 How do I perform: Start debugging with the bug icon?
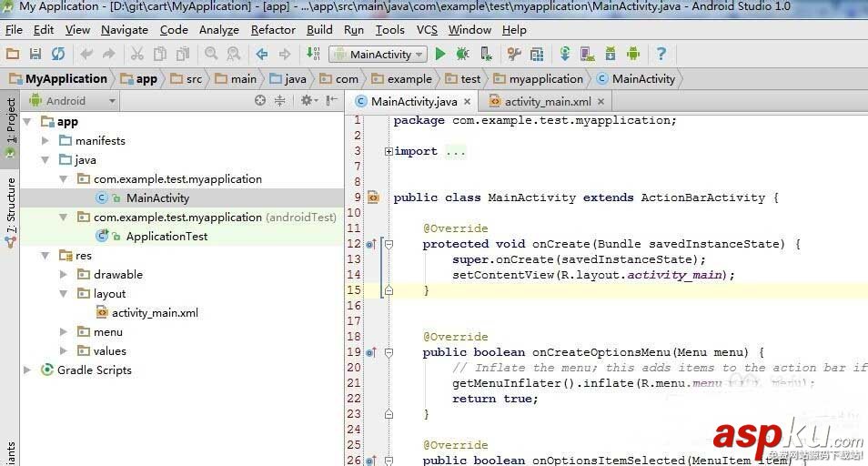click(463, 54)
